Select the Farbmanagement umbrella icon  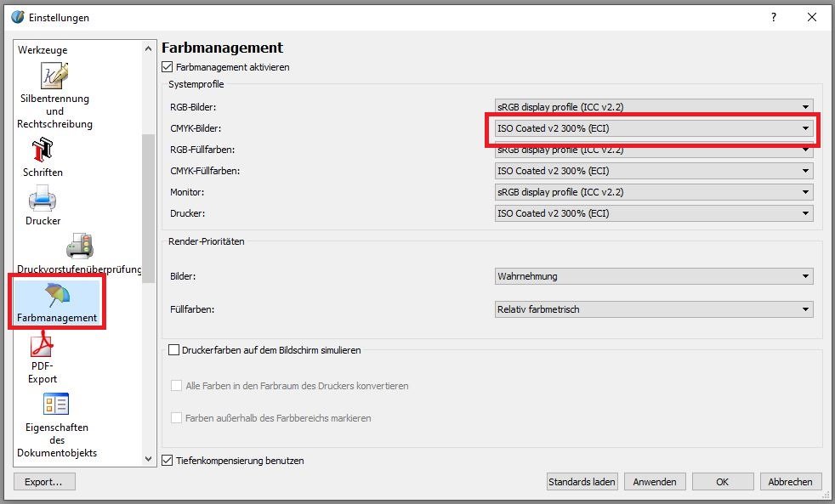click(56, 297)
